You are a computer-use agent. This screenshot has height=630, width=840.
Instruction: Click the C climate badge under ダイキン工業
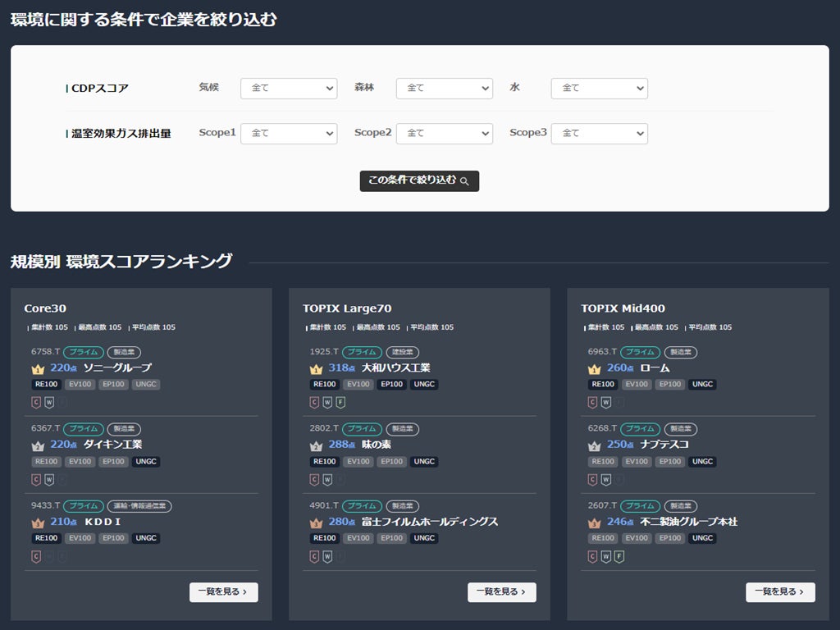(x=36, y=479)
